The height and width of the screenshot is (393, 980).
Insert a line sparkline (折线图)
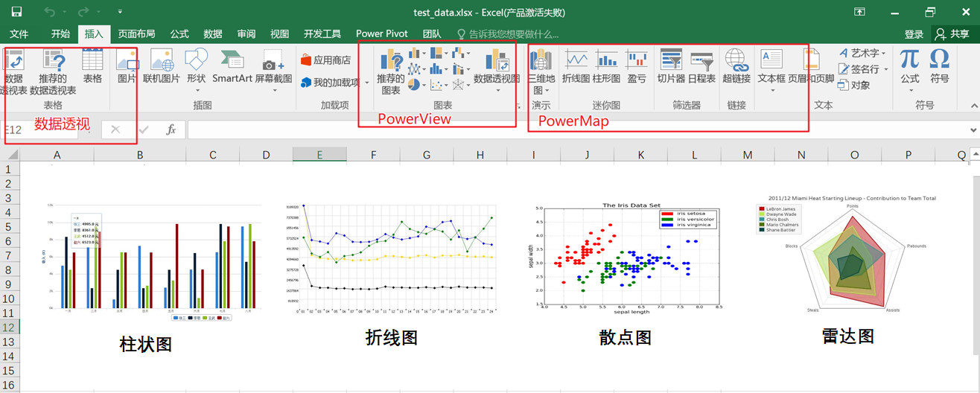coord(576,67)
